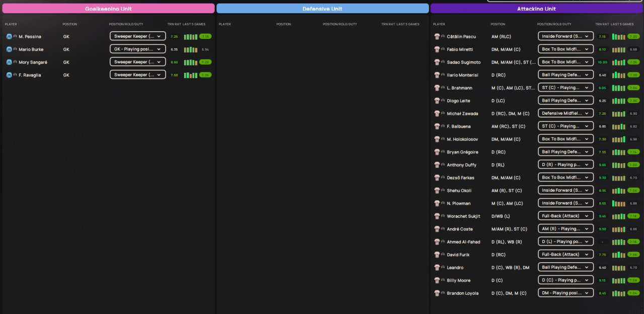This screenshot has height=314, width=644.
Task: Open Mory Sangaré's Sweeper Keeper role dropdown
Action: coord(138,62)
